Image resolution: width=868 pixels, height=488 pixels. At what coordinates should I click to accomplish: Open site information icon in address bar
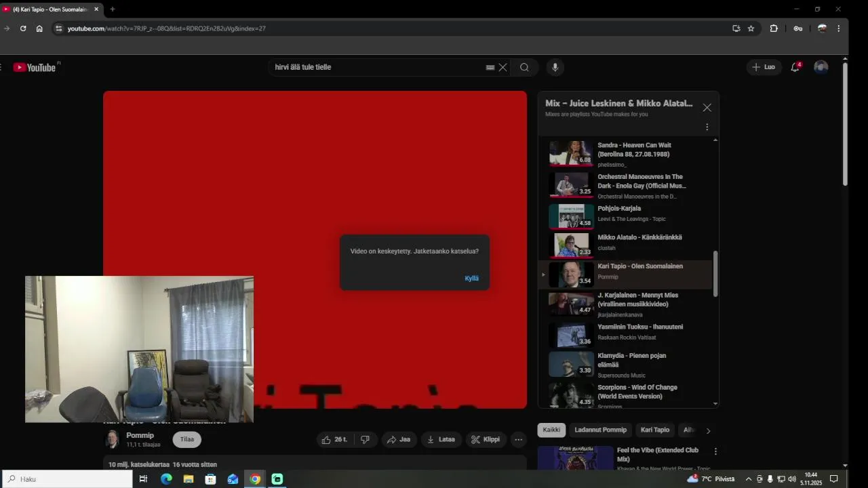[58, 28]
